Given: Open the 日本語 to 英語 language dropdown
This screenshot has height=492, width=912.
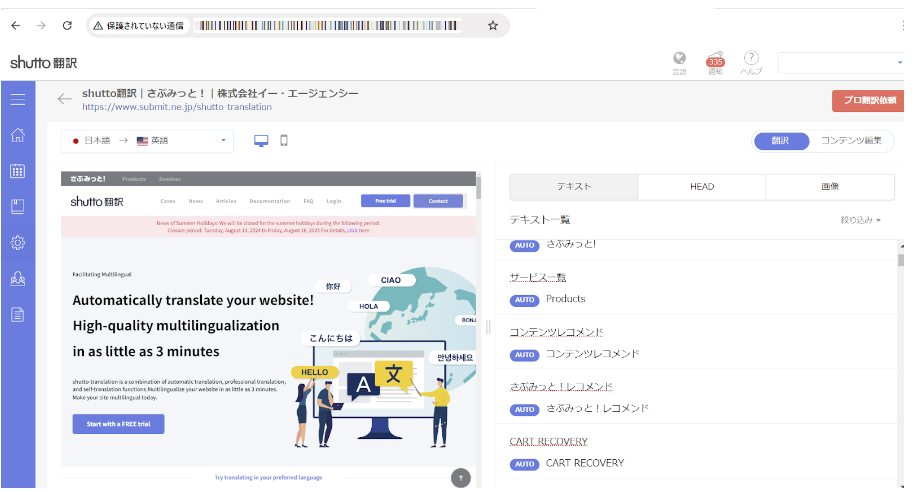Looking at the screenshot, I should pos(147,141).
